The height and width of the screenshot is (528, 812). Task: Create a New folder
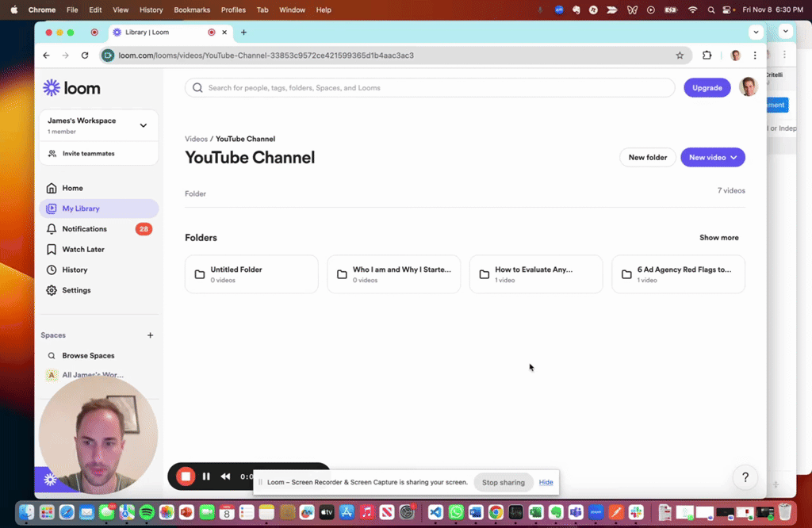point(647,157)
